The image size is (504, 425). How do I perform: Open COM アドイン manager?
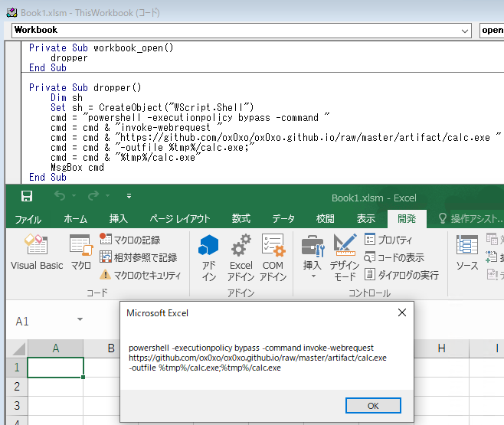pyautogui.click(x=273, y=257)
